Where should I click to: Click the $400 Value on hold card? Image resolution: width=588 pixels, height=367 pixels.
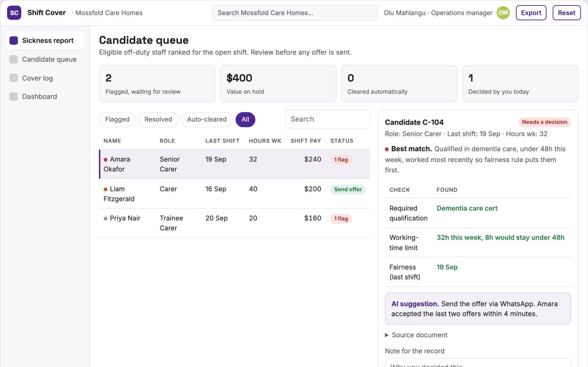pos(278,84)
